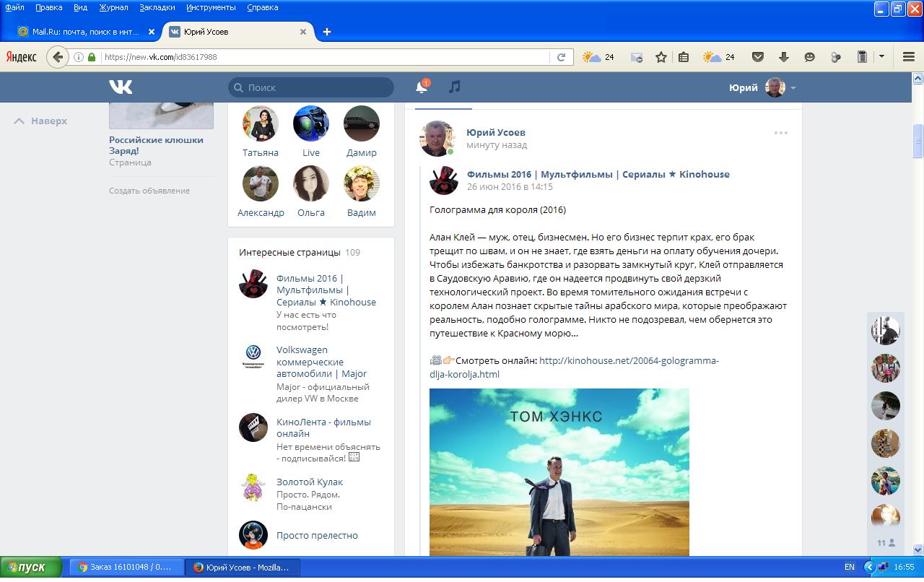Image resolution: width=924 pixels, height=582 pixels.
Task: Open the Правка menu
Action: click(x=49, y=7)
